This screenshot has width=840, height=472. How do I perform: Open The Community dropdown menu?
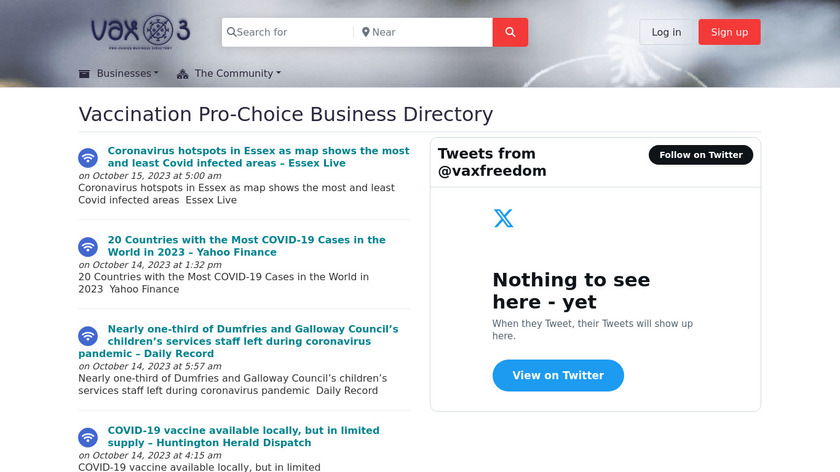(x=237, y=73)
